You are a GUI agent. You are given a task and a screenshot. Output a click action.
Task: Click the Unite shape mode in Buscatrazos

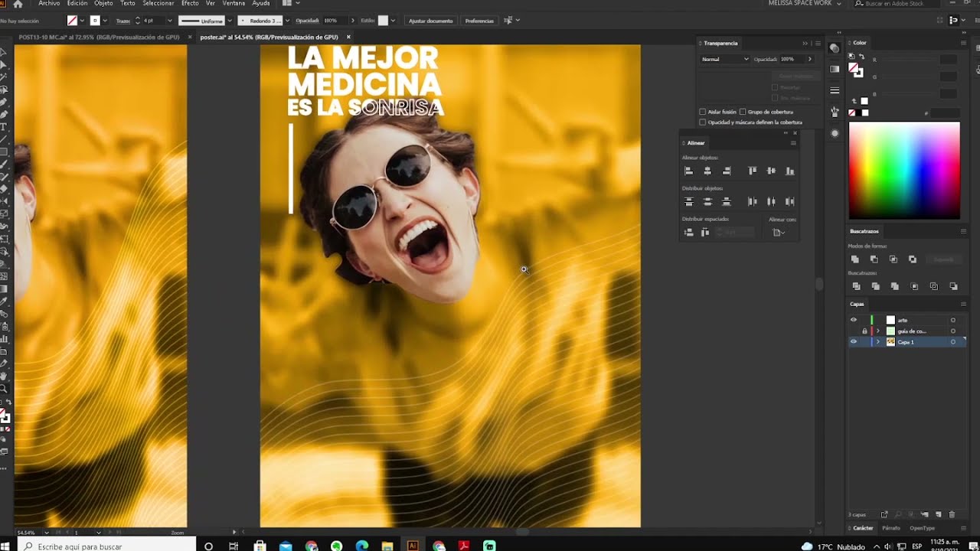[855, 259]
